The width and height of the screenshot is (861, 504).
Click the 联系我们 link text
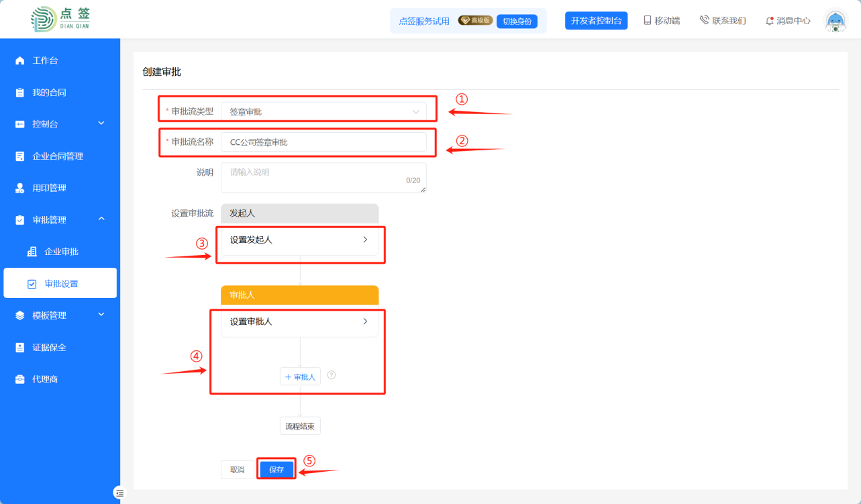(729, 21)
